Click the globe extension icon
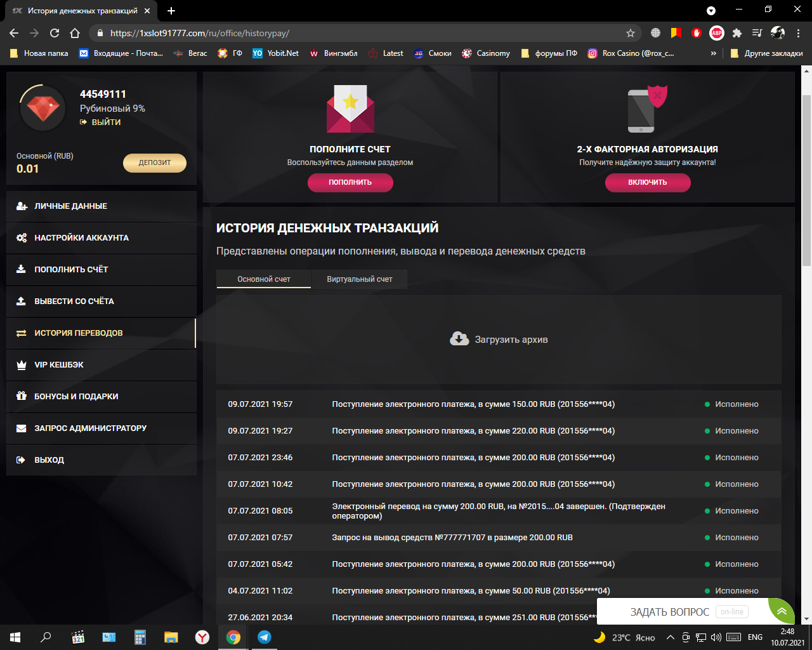 pyautogui.click(x=656, y=33)
